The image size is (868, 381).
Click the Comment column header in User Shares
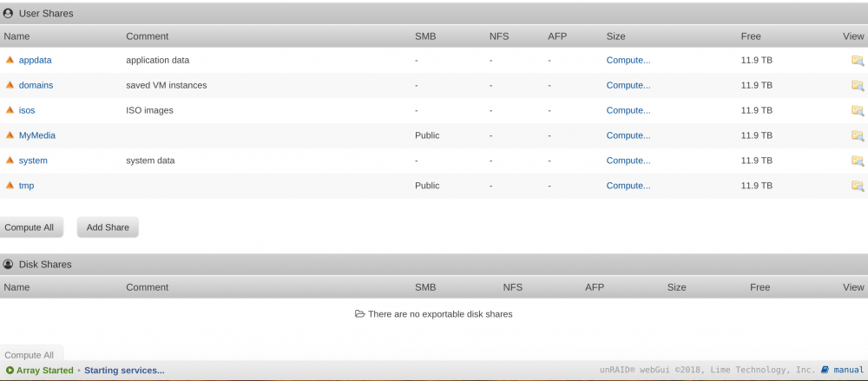(148, 36)
